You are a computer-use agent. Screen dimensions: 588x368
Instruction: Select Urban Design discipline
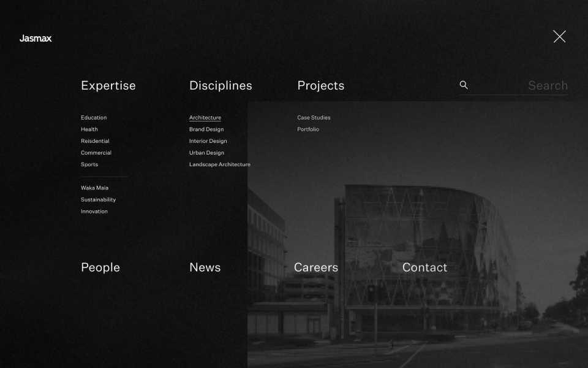tap(206, 153)
